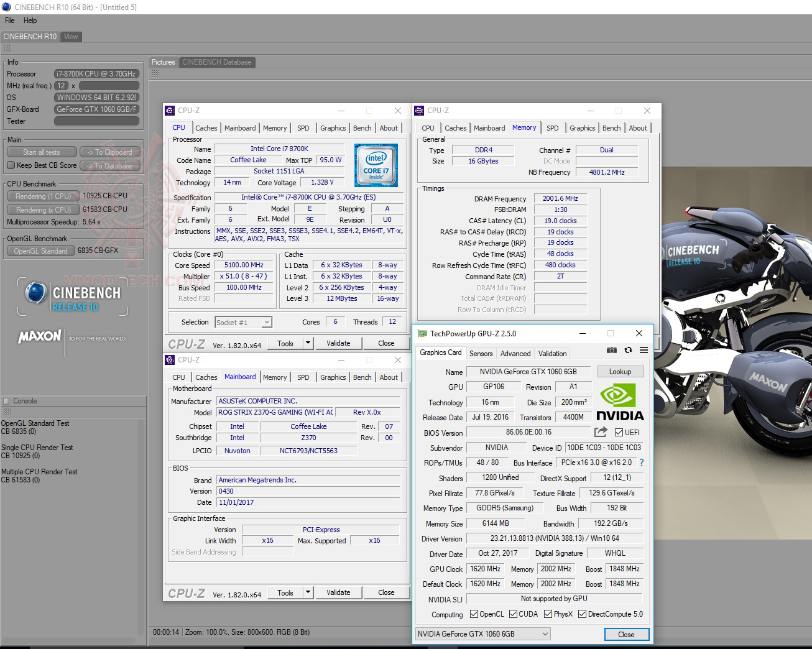The image size is (812, 649).
Task: Toggle the CUDA computing checkbox
Action: tap(512, 614)
